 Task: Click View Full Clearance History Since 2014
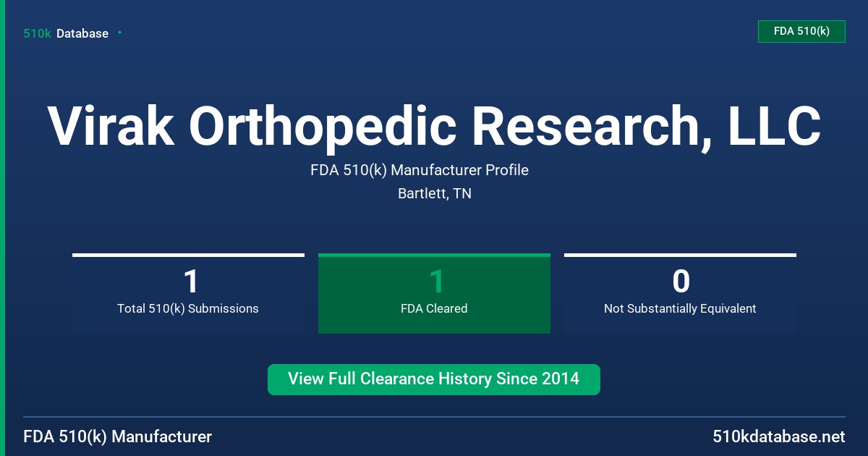click(434, 379)
